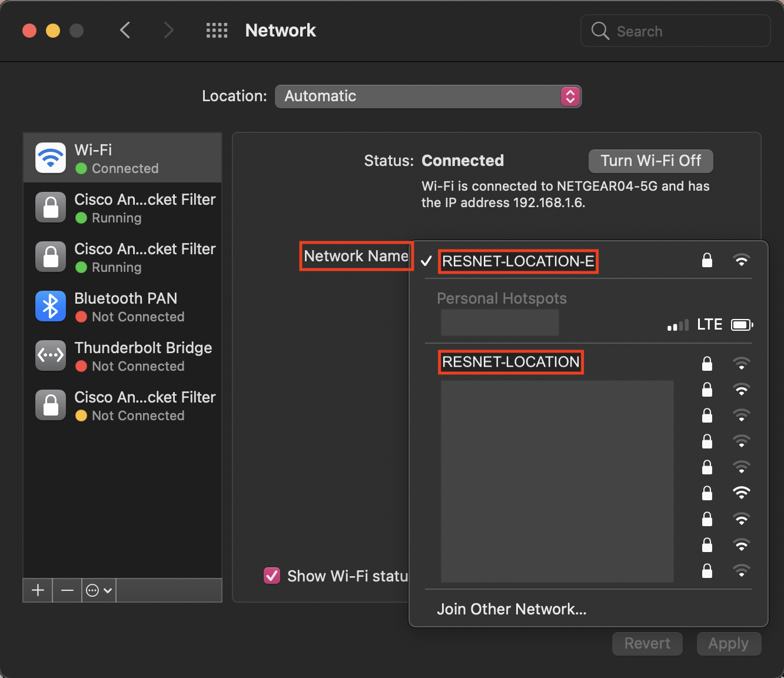Click the Revert button
Screen dimensions: 784x678
(x=647, y=644)
